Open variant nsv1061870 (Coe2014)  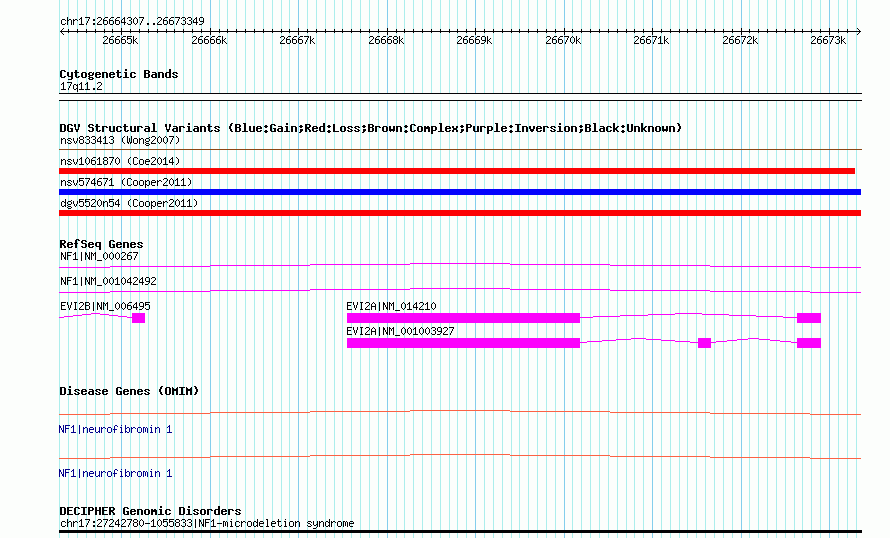point(120,161)
